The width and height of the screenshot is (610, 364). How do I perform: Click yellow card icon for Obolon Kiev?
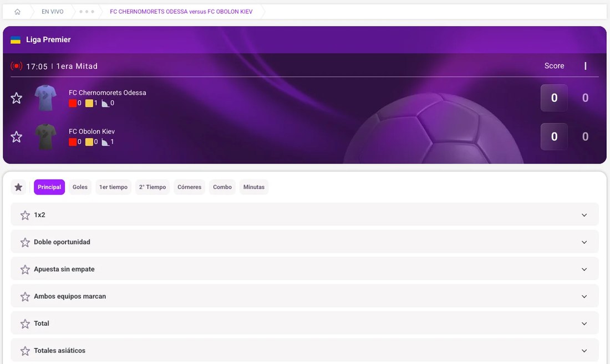pyautogui.click(x=89, y=142)
